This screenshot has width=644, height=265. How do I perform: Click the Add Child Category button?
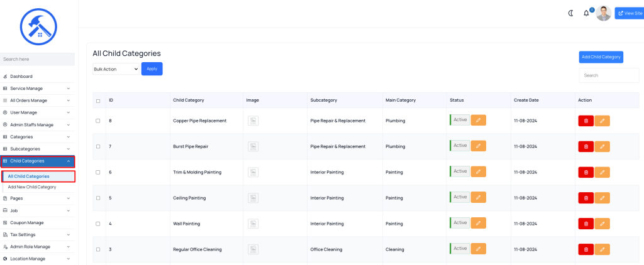pos(601,57)
